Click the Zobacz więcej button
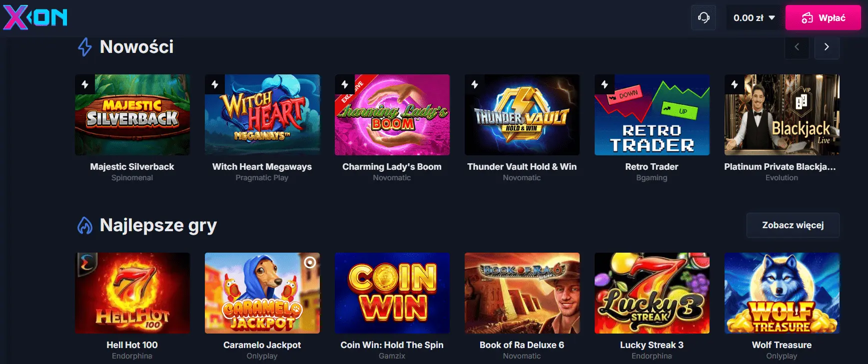This screenshot has width=868, height=364. click(x=793, y=225)
